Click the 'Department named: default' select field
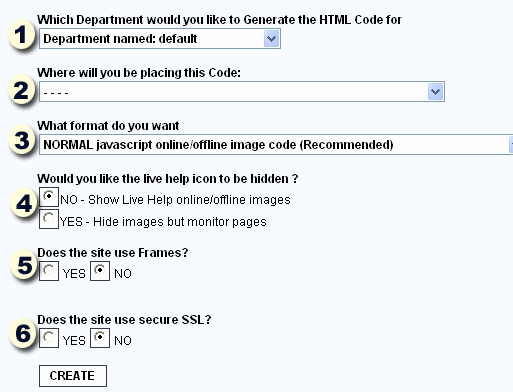The height and width of the screenshot is (392, 513). pos(160,39)
